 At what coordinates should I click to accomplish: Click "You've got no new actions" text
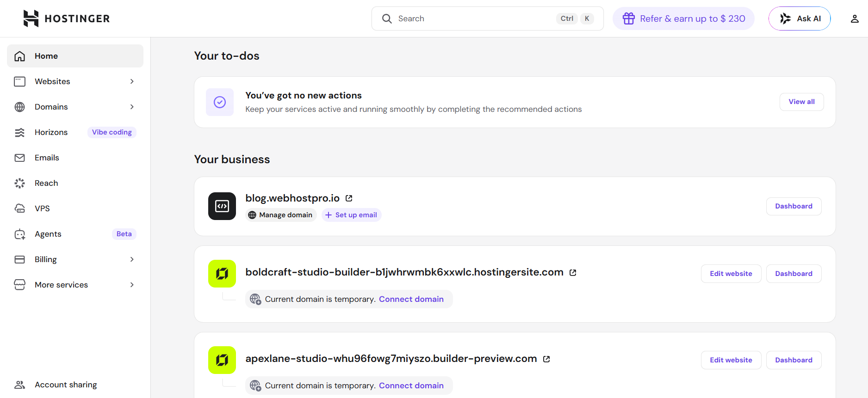point(304,96)
